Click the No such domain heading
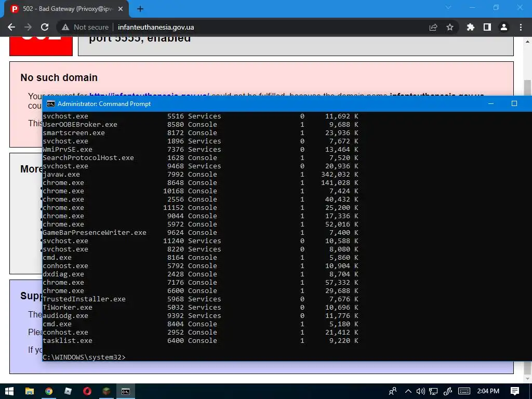This screenshot has height=399, width=532. pyautogui.click(x=59, y=77)
